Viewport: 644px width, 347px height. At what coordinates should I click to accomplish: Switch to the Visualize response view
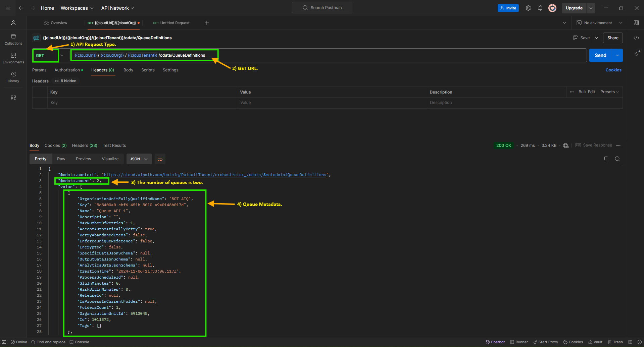point(110,159)
